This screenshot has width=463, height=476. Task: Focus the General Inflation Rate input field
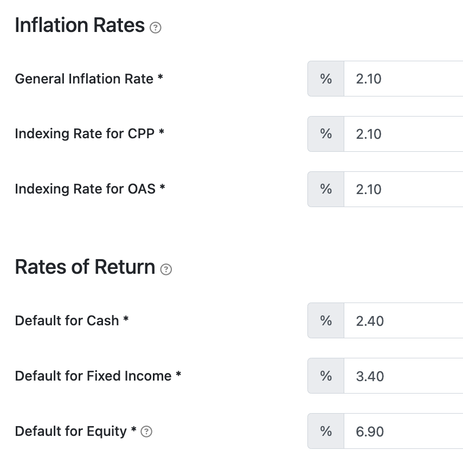point(403,79)
